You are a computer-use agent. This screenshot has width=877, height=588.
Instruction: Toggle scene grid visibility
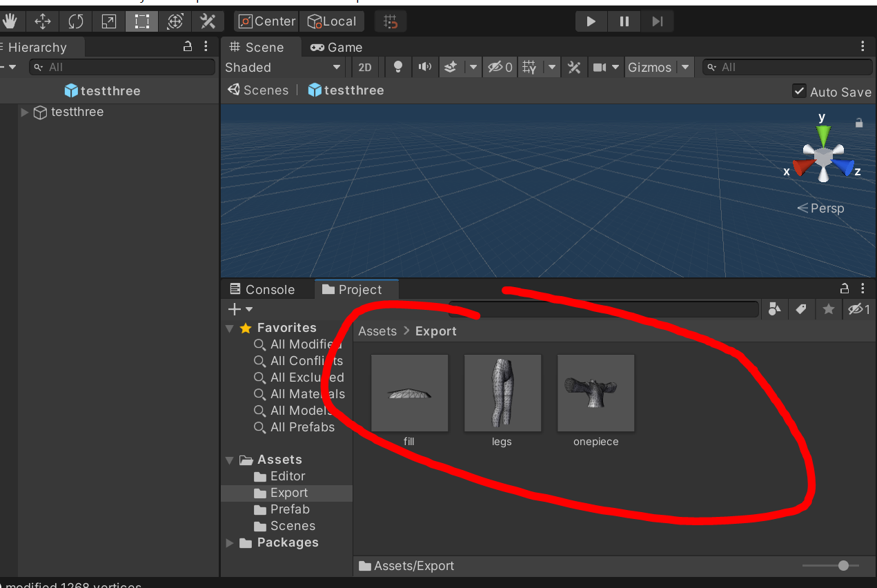[x=530, y=67]
